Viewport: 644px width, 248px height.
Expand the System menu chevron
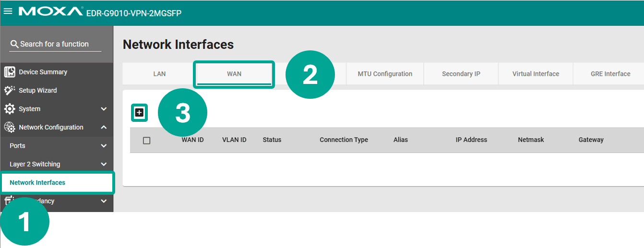(x=104, y=109)
